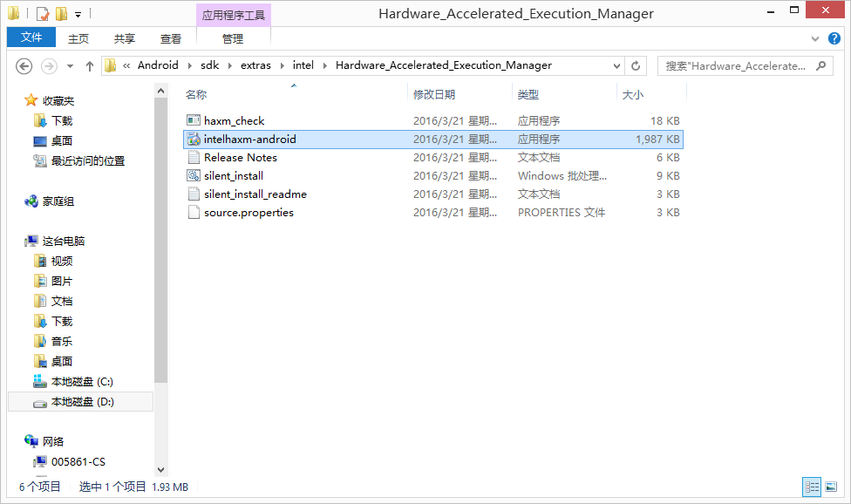Image resolution: width=851 pixels, height=504 pixels.
Task: Go up one folder level with up arrow
Action: 90,65
